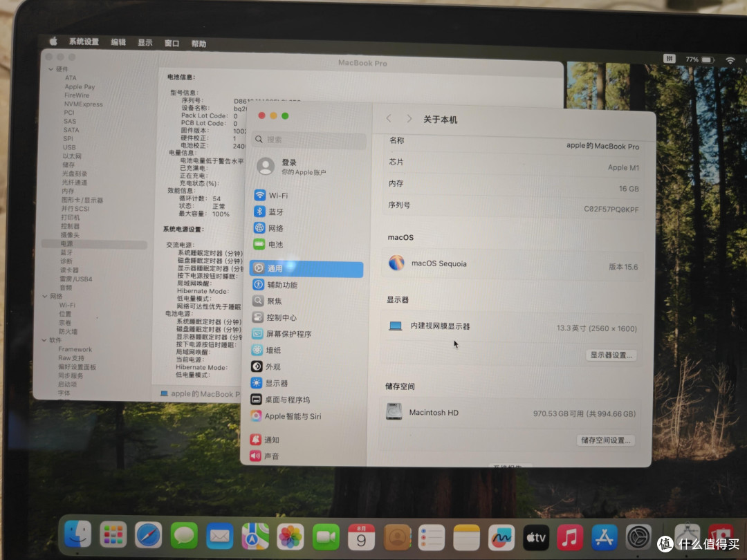The height and width of the screenshot is (560, 747).
Task: Open Maps app in the Dock
Action: (x=255, y=536)
